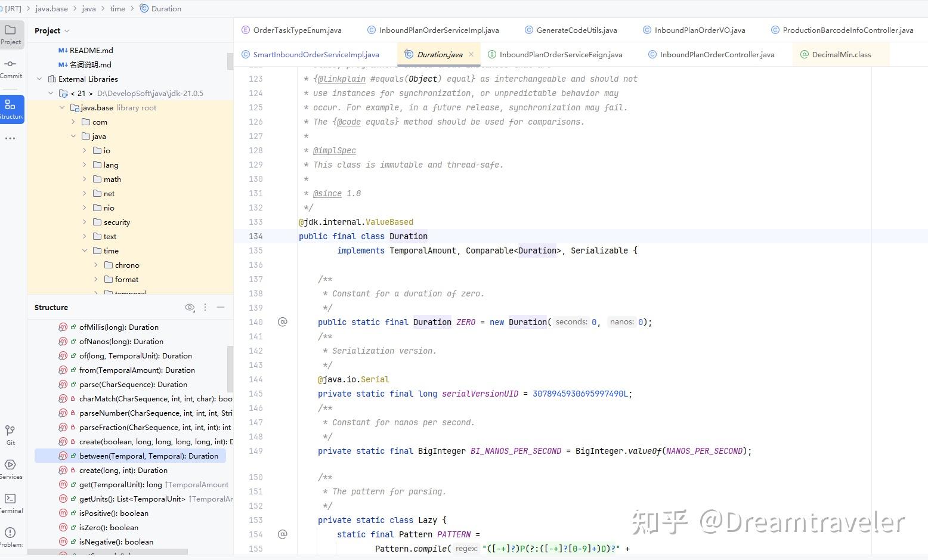Switch to OrderTaskTypeEnum.java tab
Viewport: 928px width, 560px height.
[x=292, y=30]
